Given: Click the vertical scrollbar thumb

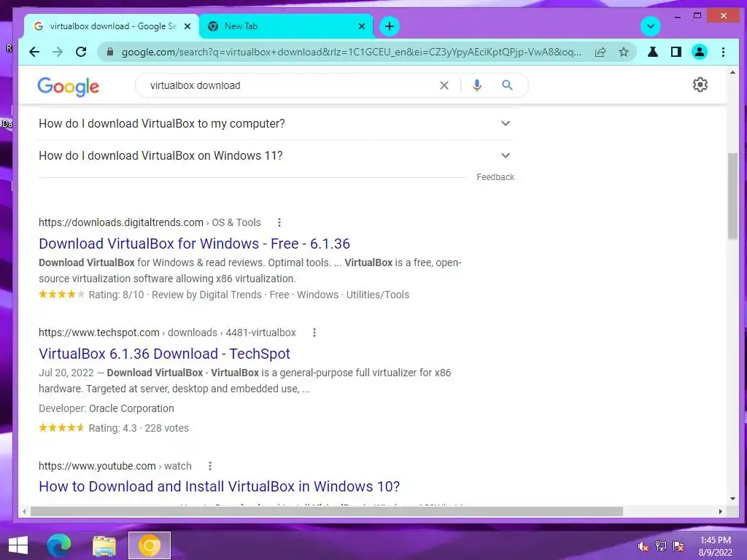Looking at the screenshot, I should tap(732, 195).
